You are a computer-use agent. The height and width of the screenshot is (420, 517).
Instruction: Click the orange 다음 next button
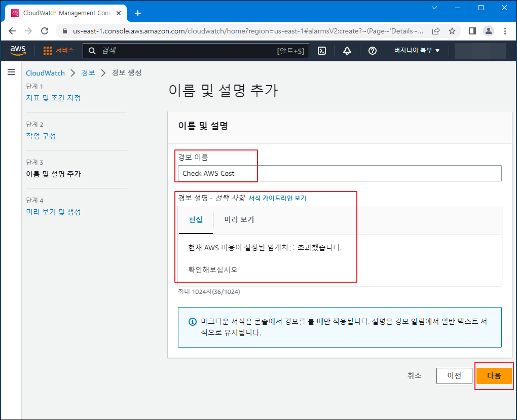(x=494, y=376)
